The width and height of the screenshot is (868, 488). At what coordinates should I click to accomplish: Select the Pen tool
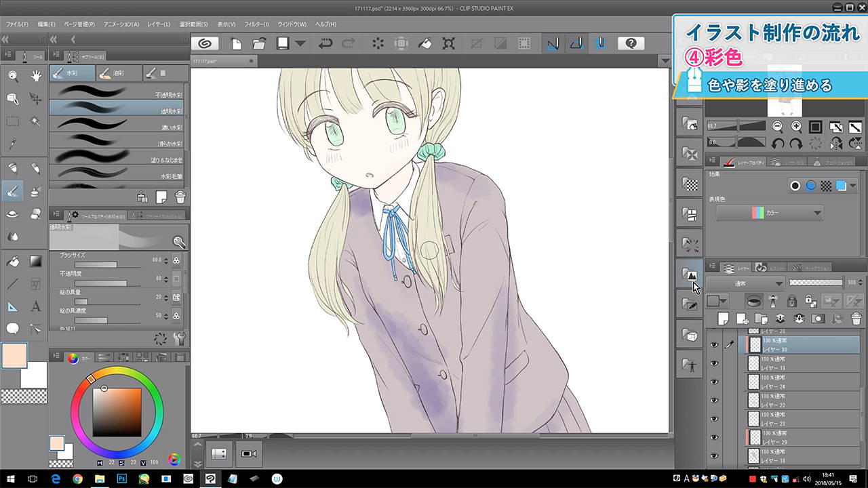point(13,168)
